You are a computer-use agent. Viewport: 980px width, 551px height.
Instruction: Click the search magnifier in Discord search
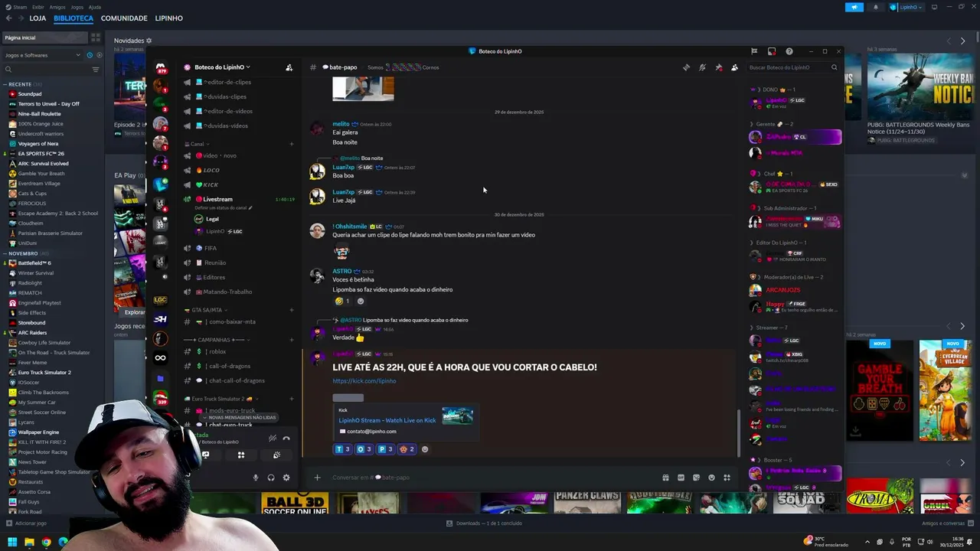tap(834, 67)
